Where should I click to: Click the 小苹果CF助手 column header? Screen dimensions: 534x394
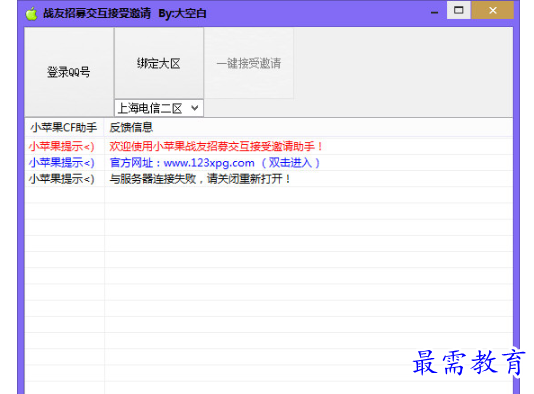point(64,128)
